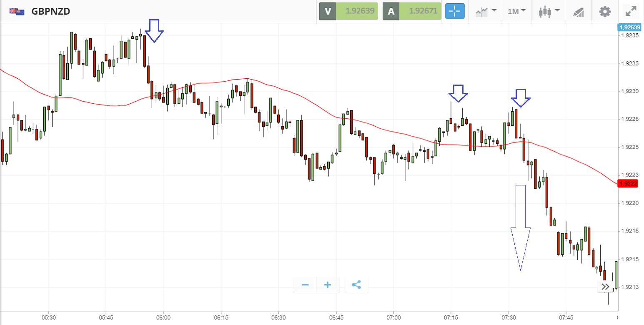Select the GBPNZD symbol name
644x325 pixels.
pyautogui.click(x=51, y=12)
